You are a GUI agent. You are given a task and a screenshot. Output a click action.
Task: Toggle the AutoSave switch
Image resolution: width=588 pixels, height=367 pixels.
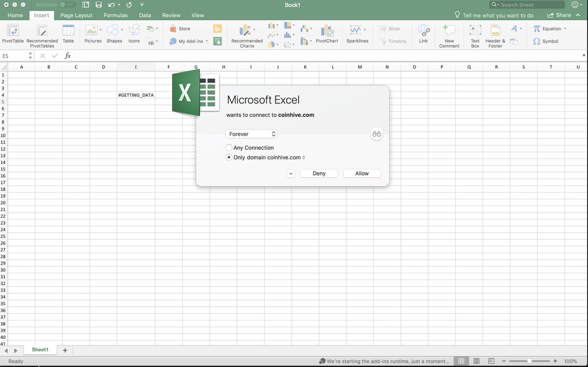[x=69, y=5]
